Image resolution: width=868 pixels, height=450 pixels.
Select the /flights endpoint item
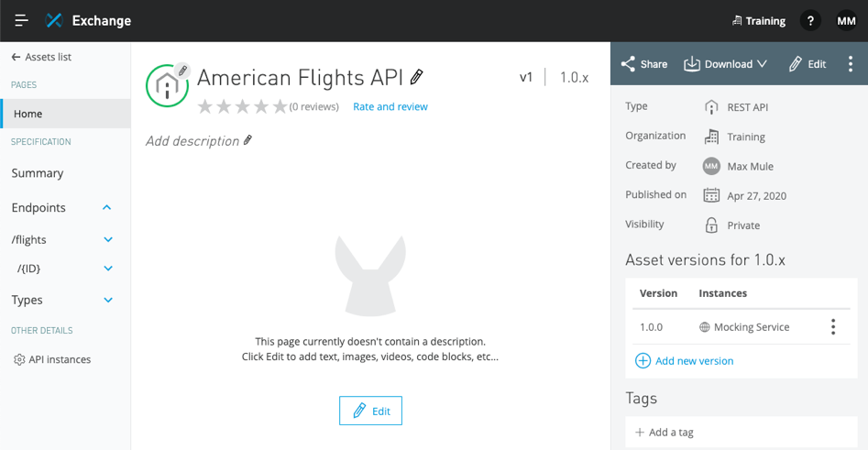tap(28, 240)
